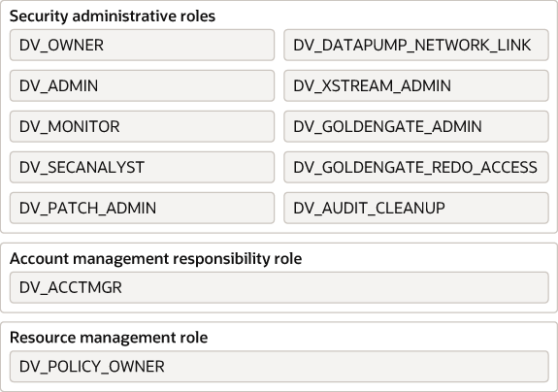This screenshot has height=392, width=558.
Task: Click the DV_ADMIN role box
Action: tap(142, 85)
